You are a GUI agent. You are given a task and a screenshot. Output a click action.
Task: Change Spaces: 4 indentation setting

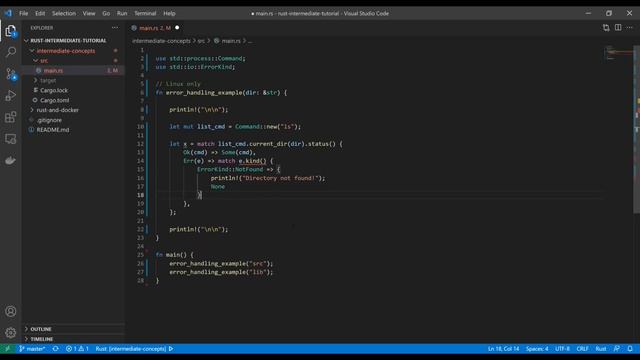click(537, 349)
